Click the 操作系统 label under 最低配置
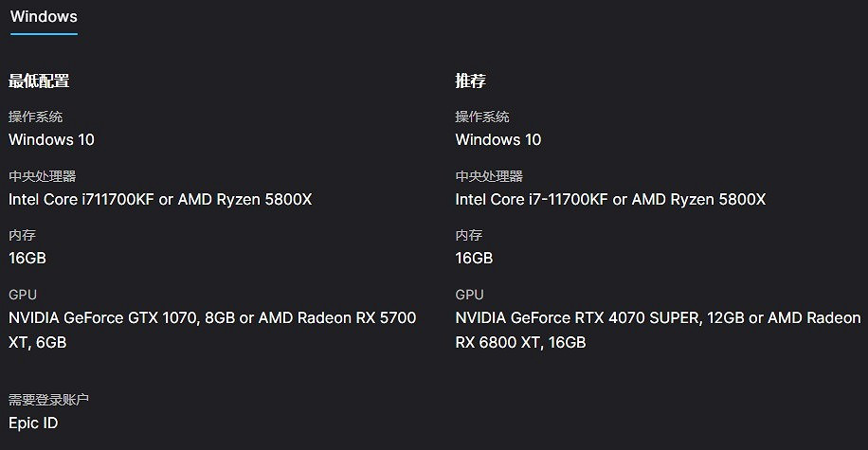Image resolution: width=868 pixels, height=450 pixels. (x=36, y=117)
